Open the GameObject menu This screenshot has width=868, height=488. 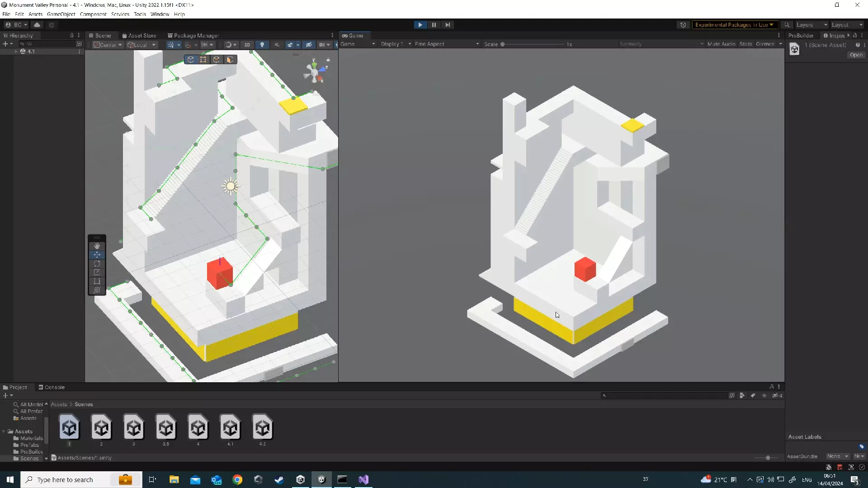pos(61,14)
